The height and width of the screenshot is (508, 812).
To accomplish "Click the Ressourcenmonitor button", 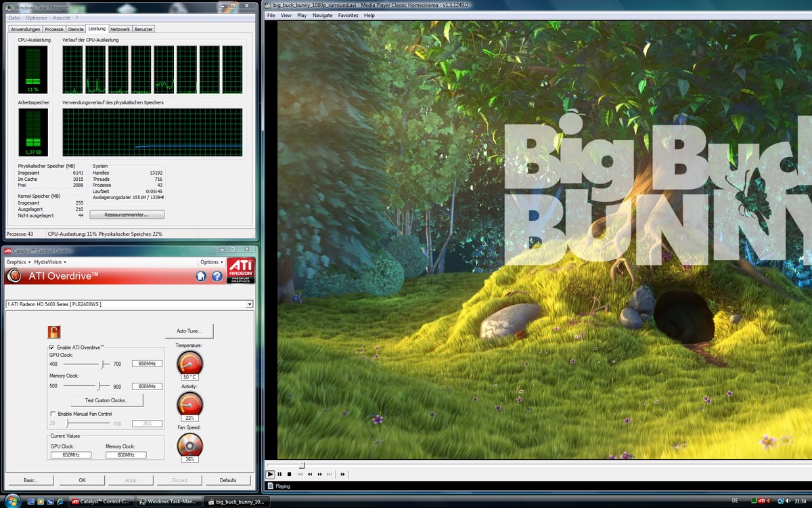I will (x=127, y=215).
